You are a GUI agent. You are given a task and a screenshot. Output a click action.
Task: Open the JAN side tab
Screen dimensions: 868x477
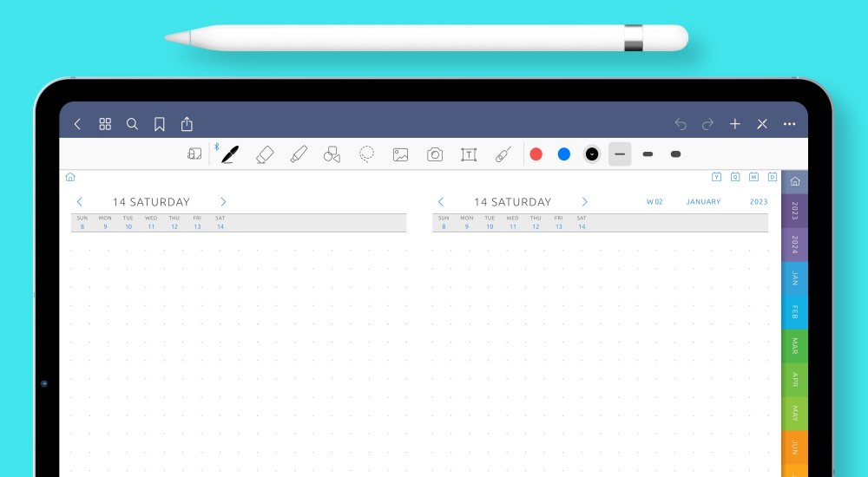coord(795,278)
